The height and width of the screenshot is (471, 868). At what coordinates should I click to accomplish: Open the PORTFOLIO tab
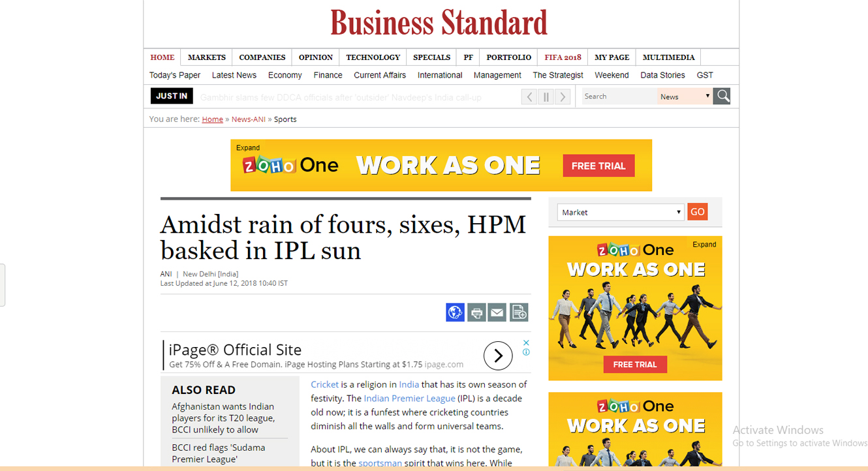tap(509, 57)
